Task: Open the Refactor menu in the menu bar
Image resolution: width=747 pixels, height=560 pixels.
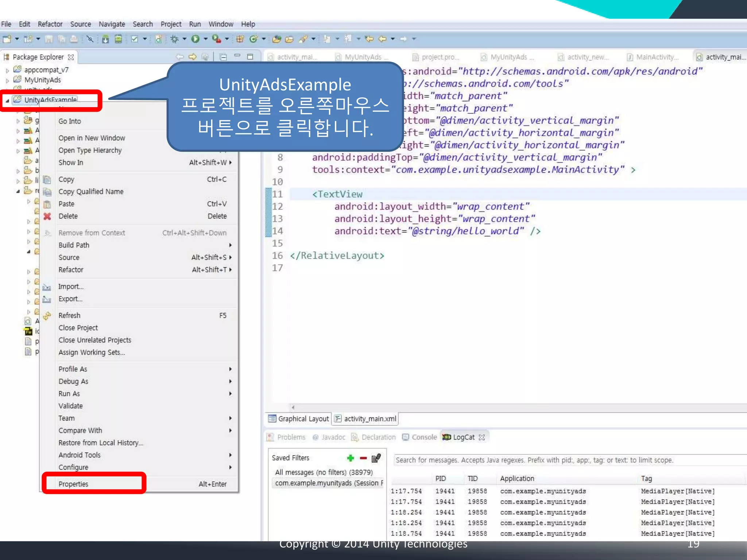Action: 50,24
